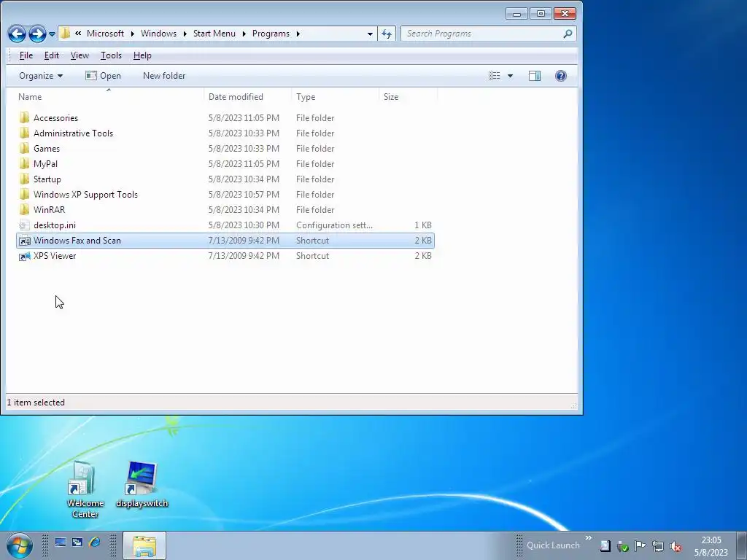Open the Start menu orb
747x560 pixels.
tap(19, 545)
